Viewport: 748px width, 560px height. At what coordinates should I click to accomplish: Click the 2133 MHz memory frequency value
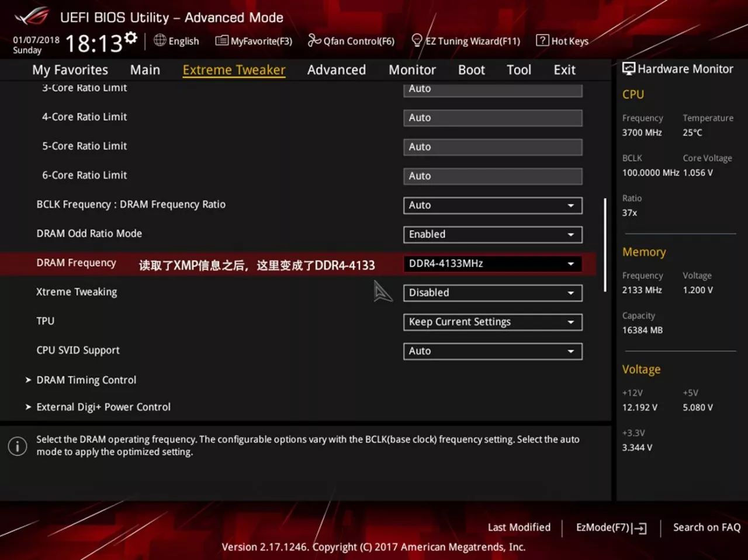(642, 290)
